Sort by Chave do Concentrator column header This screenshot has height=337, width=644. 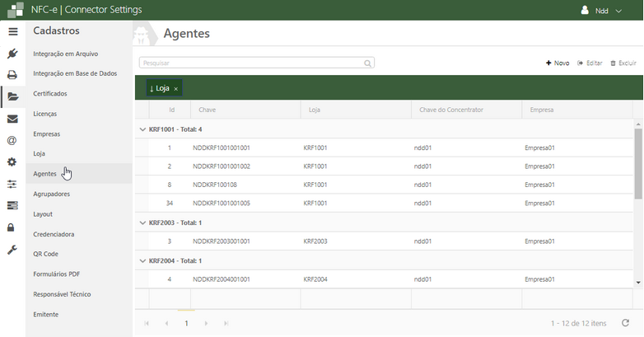click(x=450, y=110)
